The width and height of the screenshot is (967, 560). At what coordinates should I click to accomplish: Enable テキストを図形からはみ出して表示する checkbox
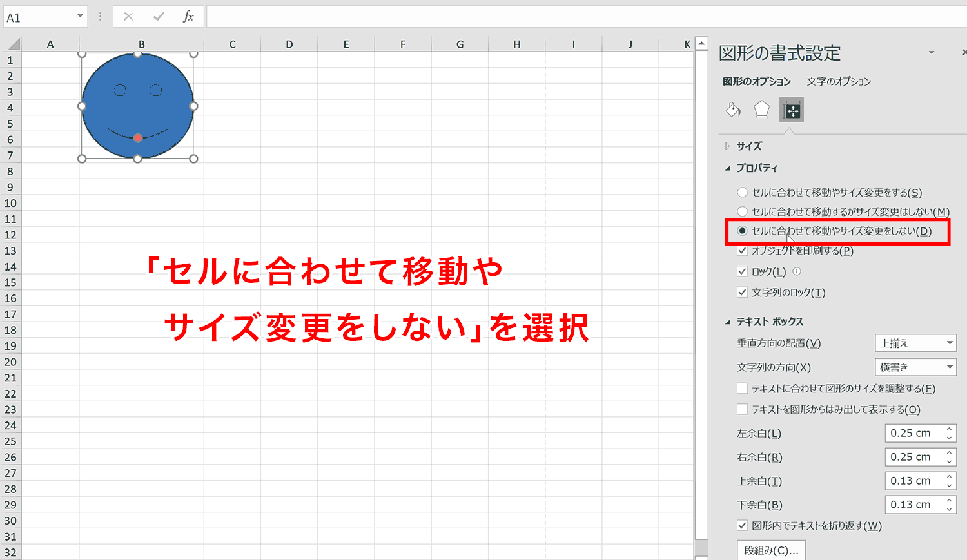coord(743,409)
